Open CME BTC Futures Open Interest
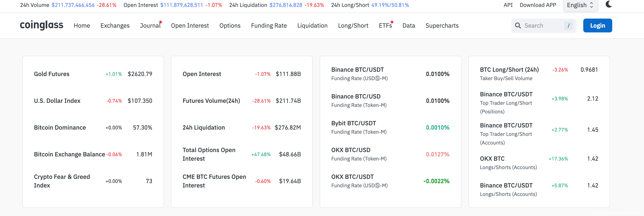This screenshot has width=644, height=216. (x=214, y=181)
